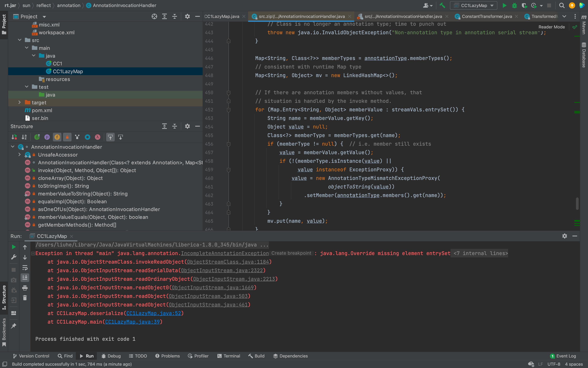Toggle show properties in Structure
Screen dimensions: 588x368
pyautogui.click(x=47, y=137)
